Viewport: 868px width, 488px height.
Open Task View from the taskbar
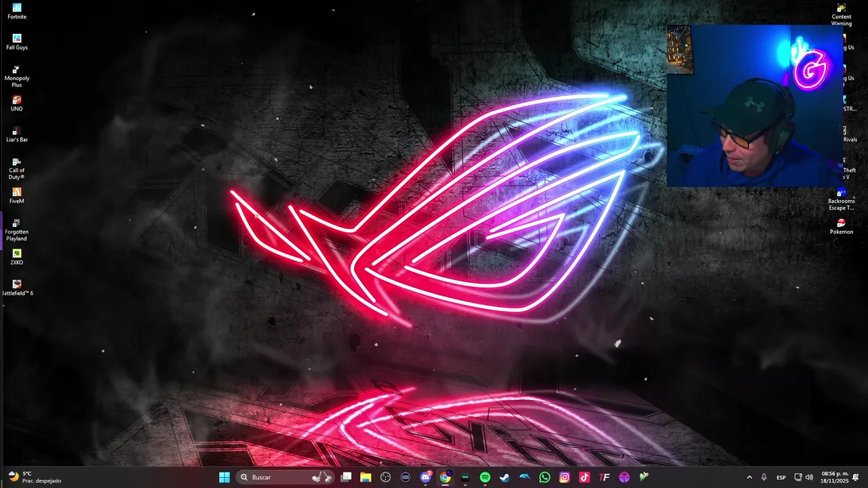346,477
